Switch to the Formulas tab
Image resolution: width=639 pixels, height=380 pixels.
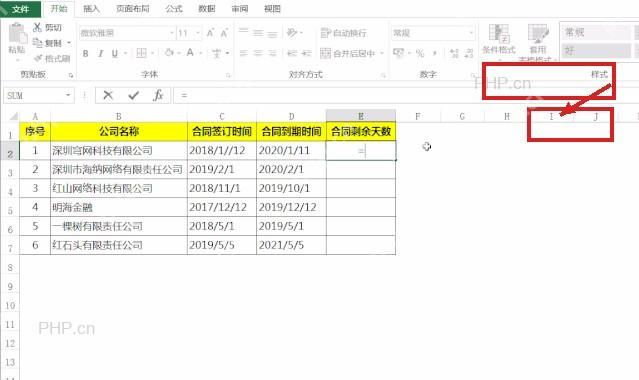click(174, 9)
